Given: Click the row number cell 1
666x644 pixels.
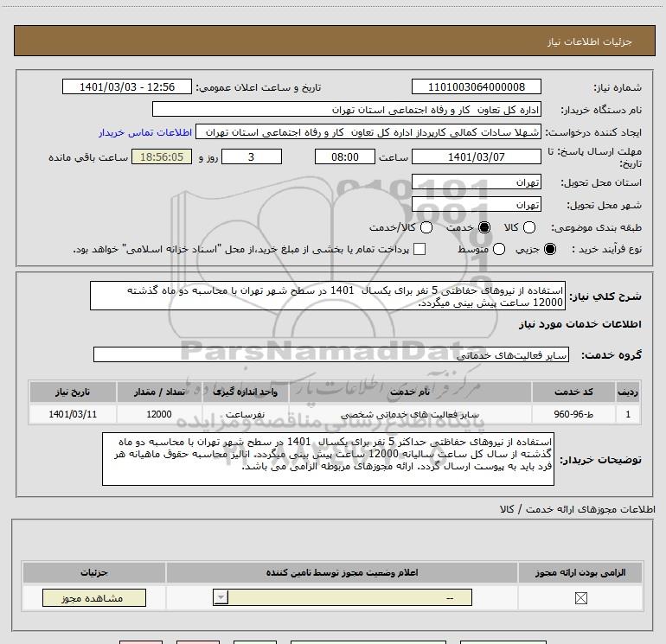Looking at the screenshot, I should click(x=628, y=414).
